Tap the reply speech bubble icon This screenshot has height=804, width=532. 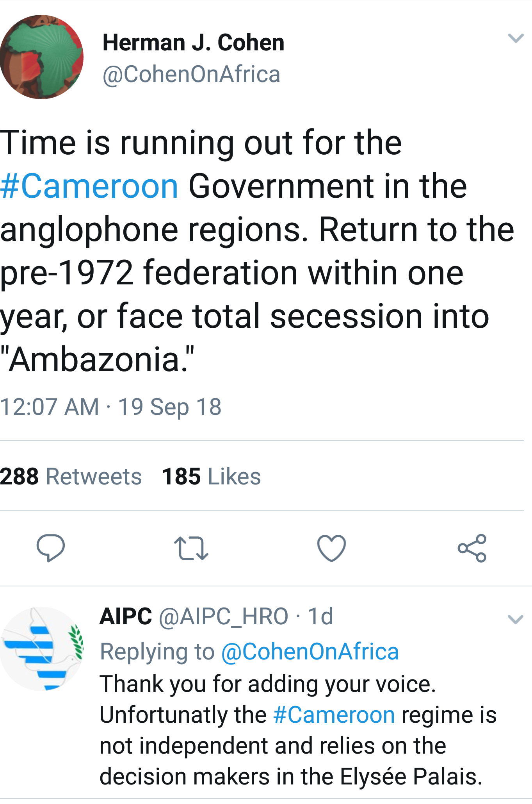click(50, 548)
